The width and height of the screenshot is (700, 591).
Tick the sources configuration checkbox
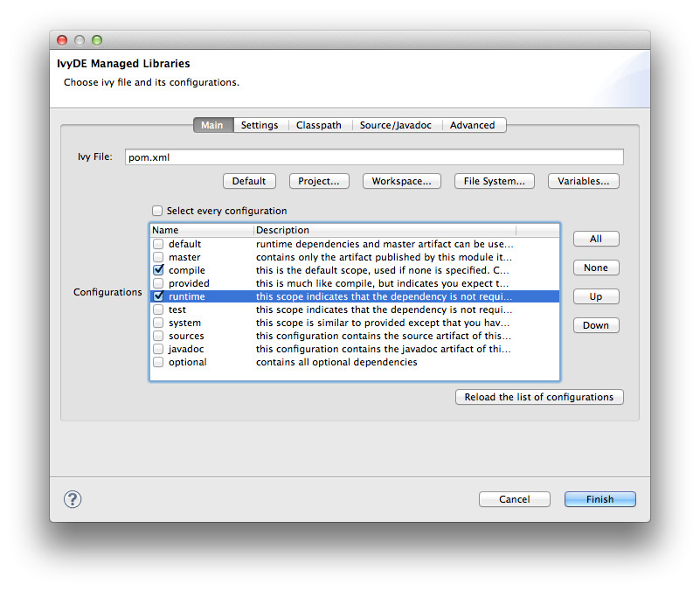(158, 336)
